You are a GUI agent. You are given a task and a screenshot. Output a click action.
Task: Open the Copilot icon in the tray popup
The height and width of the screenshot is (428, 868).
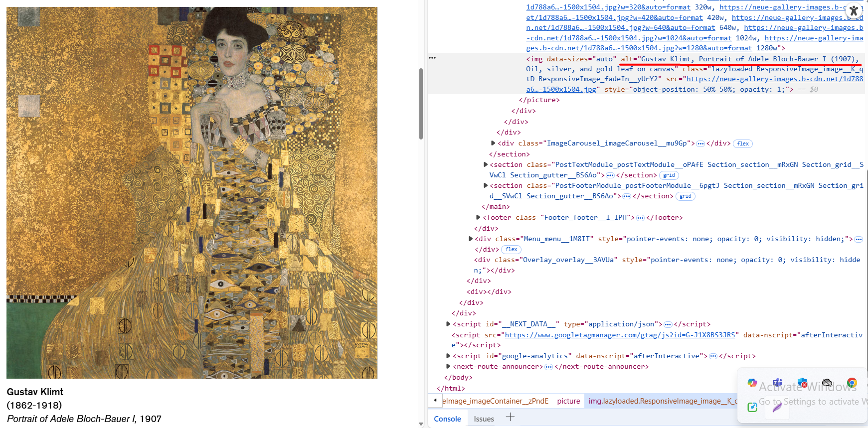tap(752, 383)
